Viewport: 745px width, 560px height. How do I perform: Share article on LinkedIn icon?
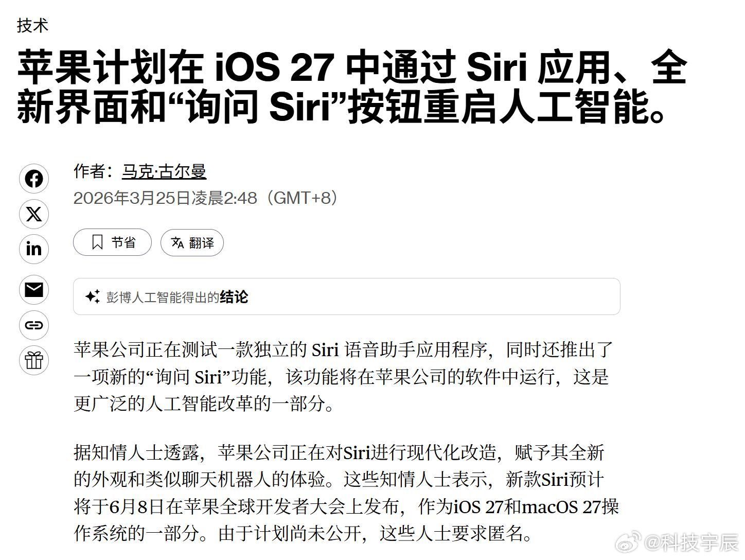pos(34,249)
